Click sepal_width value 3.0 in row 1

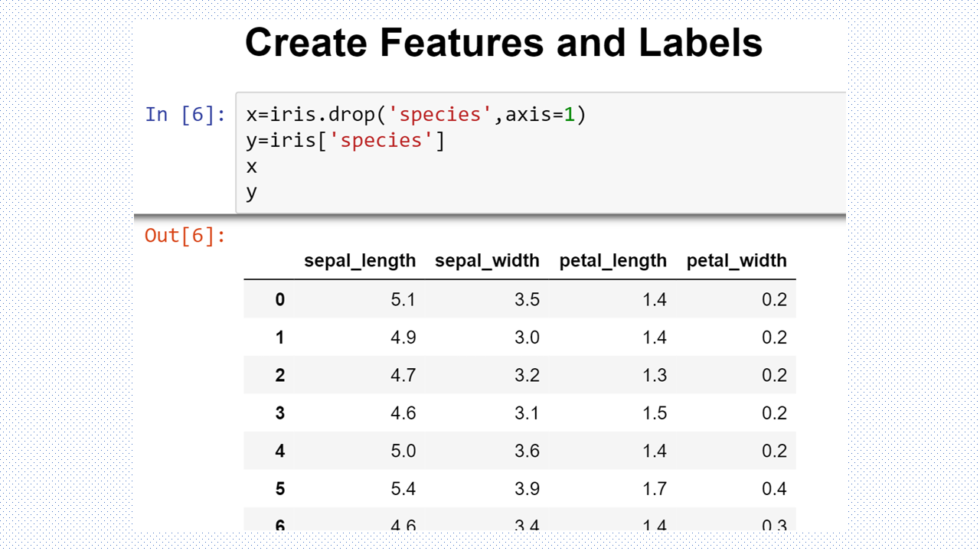click(x=527, y=337)
